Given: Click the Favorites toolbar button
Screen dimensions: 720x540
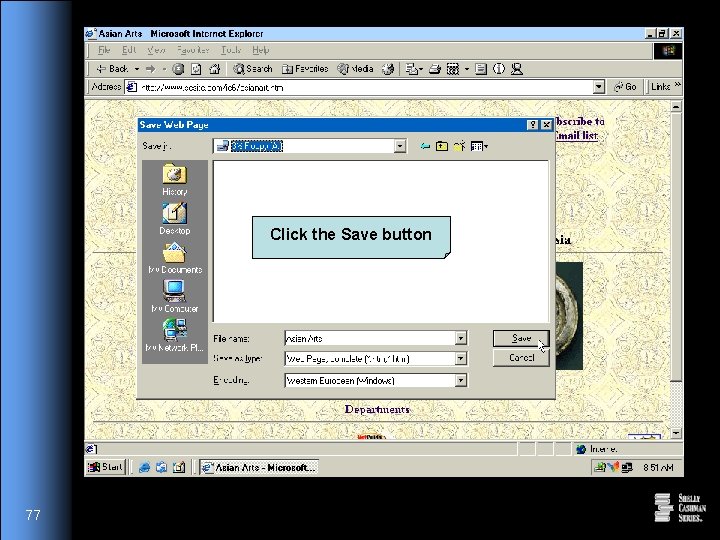Looking at the screenshot, I should [x=305, y=69].
